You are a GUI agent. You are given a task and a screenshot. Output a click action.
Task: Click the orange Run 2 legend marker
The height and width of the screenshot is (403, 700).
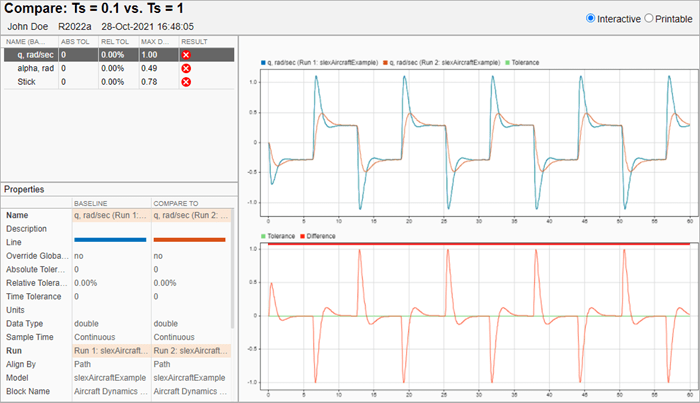(385, 62)
